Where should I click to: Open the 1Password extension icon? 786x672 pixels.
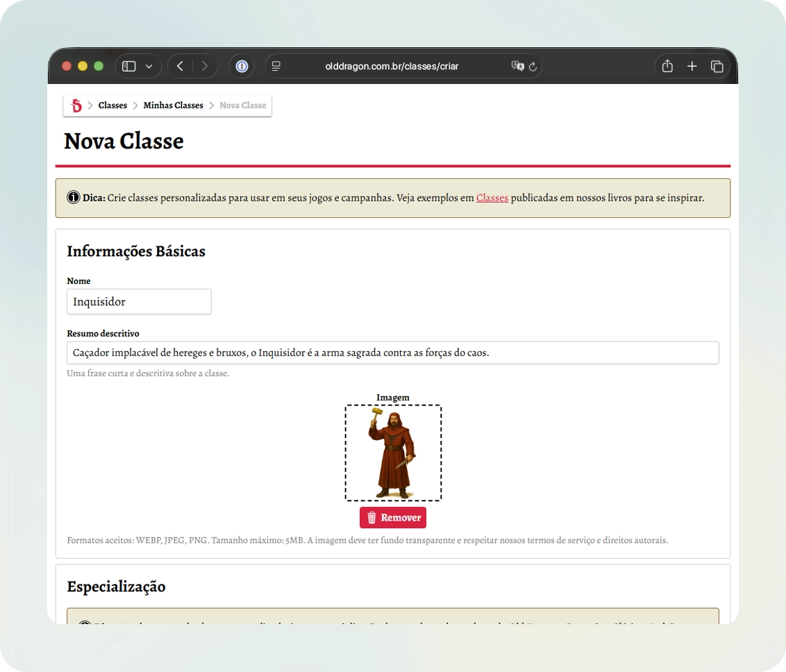(x=242, y=67)
